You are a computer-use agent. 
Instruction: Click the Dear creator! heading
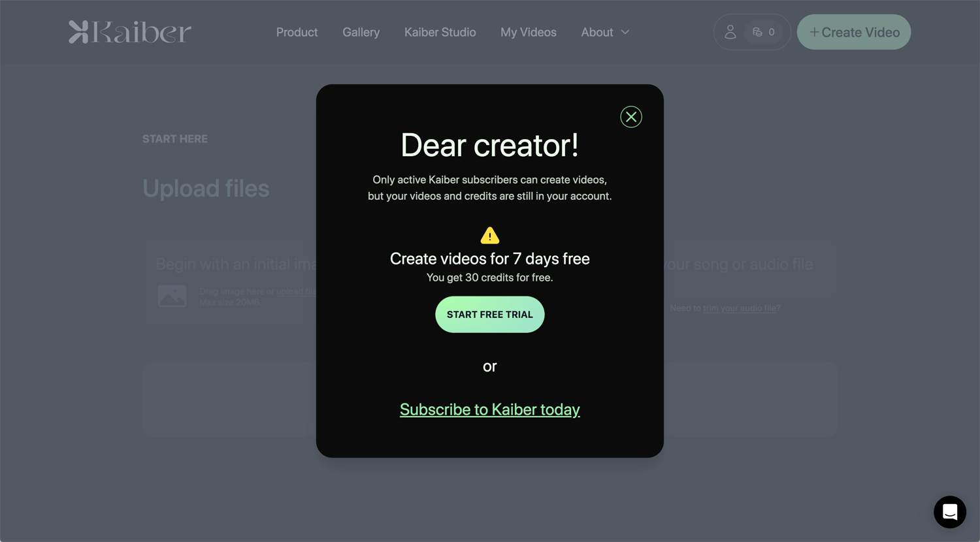(490, 145)
